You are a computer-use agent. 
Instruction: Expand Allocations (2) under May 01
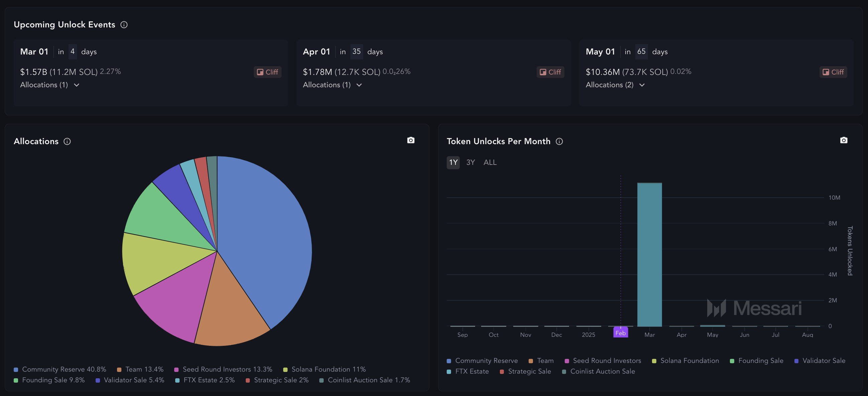(x=615, y=85)
